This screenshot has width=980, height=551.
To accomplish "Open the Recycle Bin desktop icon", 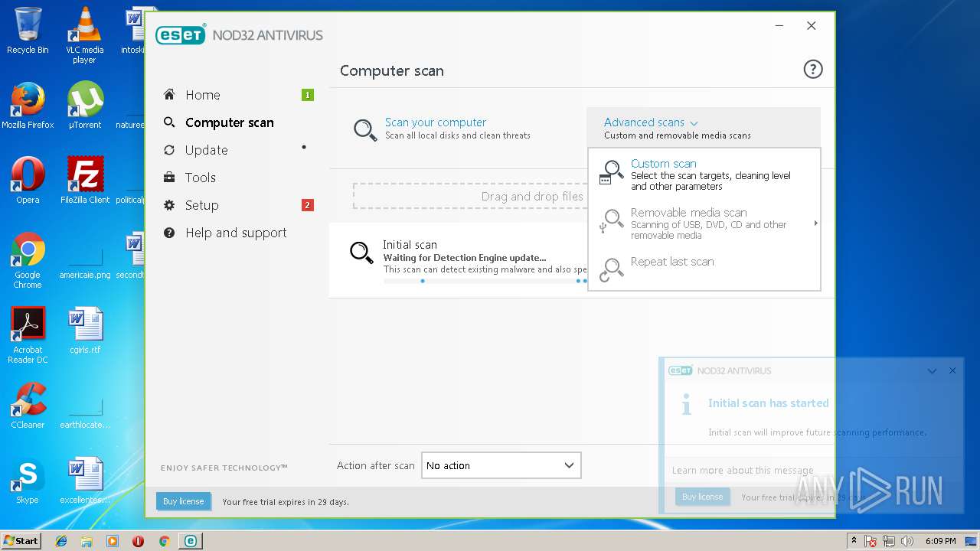I will (28, 31).
